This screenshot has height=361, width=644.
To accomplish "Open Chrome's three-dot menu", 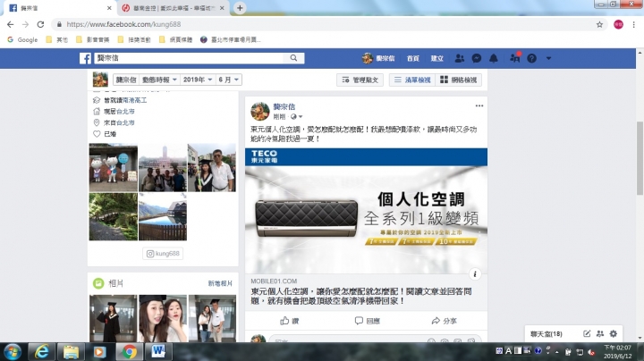I will [x=634, y=25].
